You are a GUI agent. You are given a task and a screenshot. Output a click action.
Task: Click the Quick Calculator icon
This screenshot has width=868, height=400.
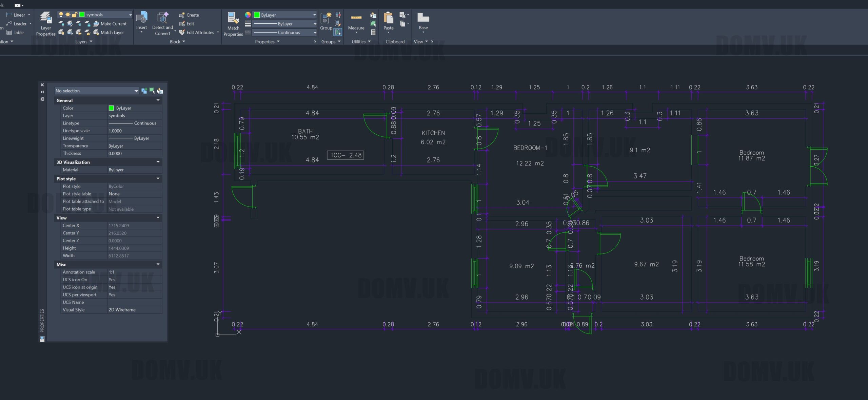tap(373, 33)
